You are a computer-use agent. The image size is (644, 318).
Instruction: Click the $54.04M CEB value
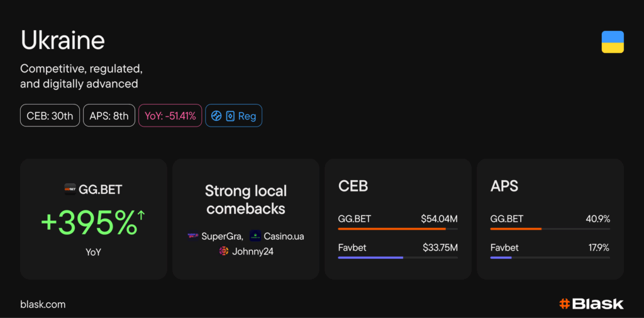point(439,219)
